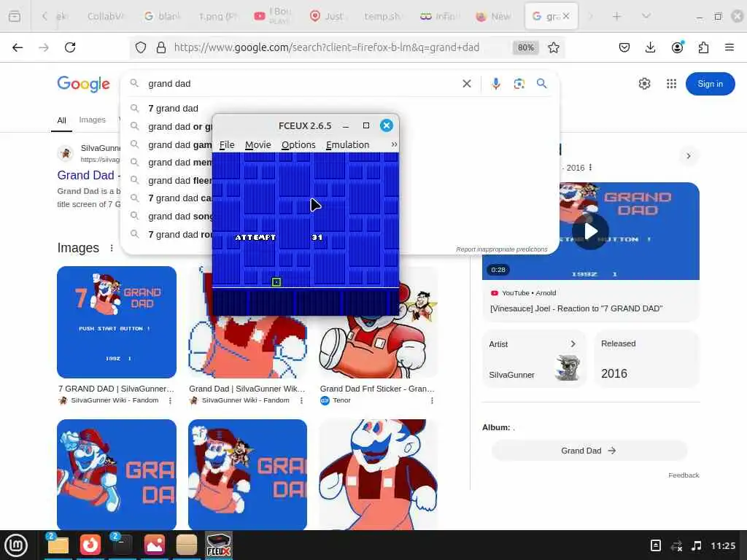Open sound applet music note icon

point(697,545)
